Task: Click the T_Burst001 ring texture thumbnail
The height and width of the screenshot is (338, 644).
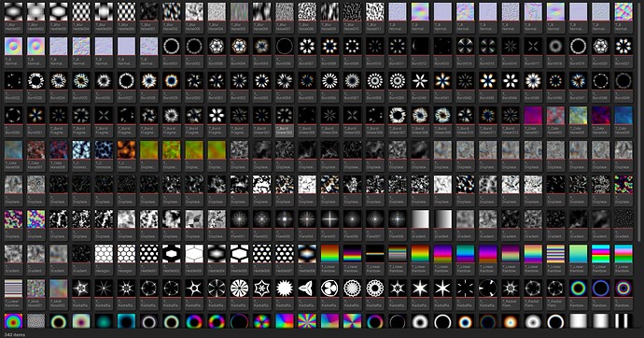Action: (172, 47)
